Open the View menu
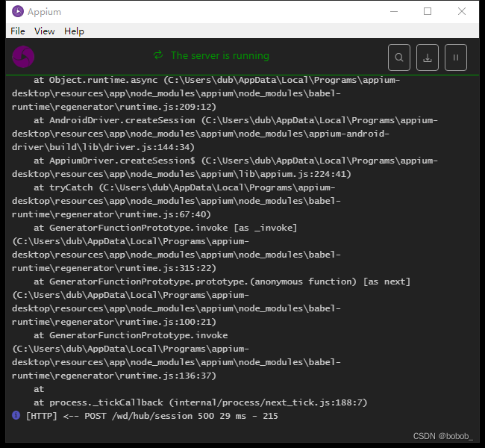 [x=45, y=31]
